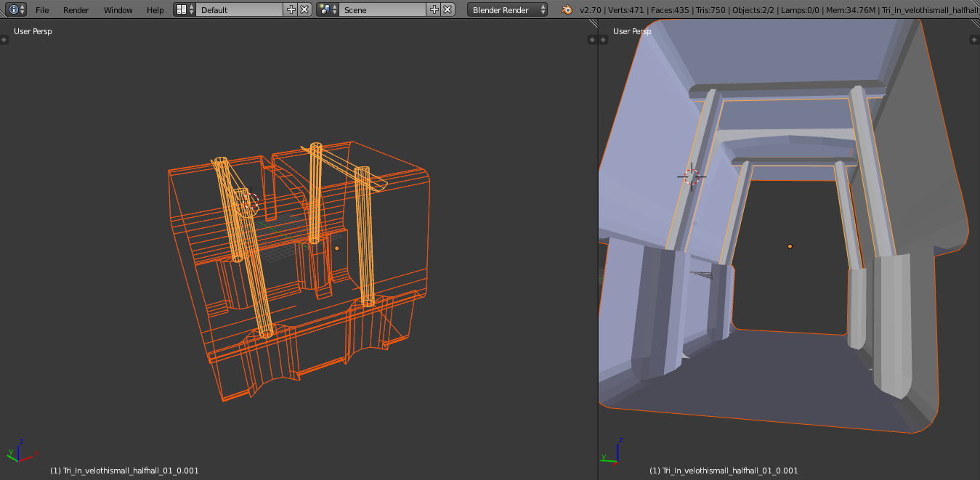Click object name label in wireframe viewport

124,471
